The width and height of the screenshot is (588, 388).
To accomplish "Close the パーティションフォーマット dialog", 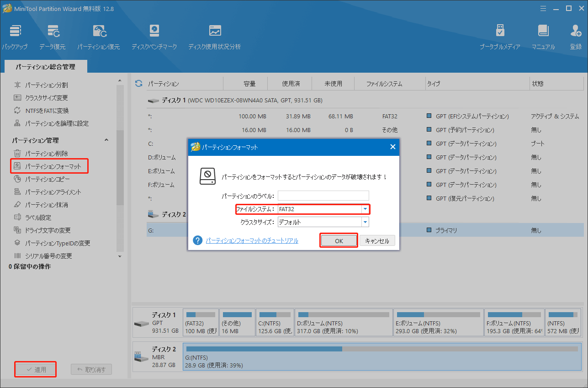I will pyautogui.click(x=392, y=147).
